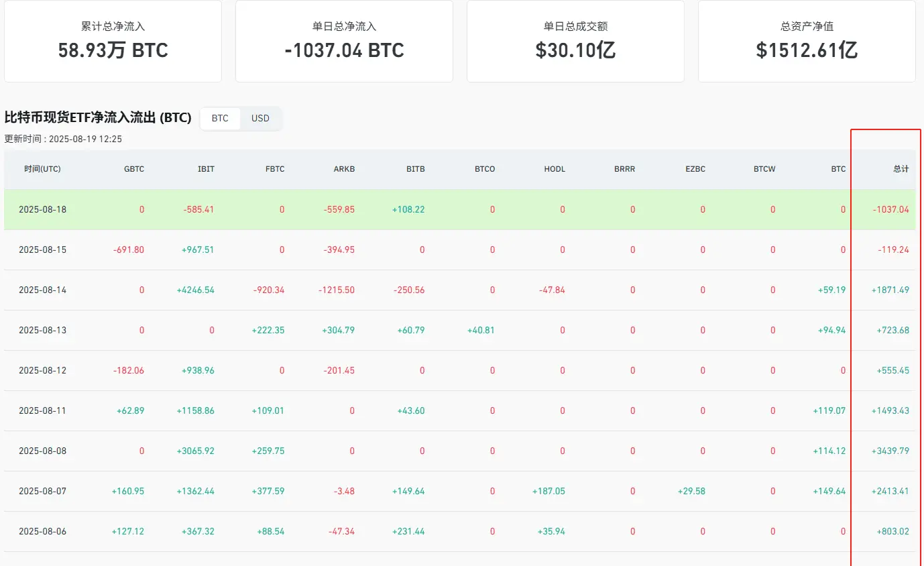This screenshot has height=566, width=924.
Task: Click the +2413.41 total cell
Action: pos(890,491)
